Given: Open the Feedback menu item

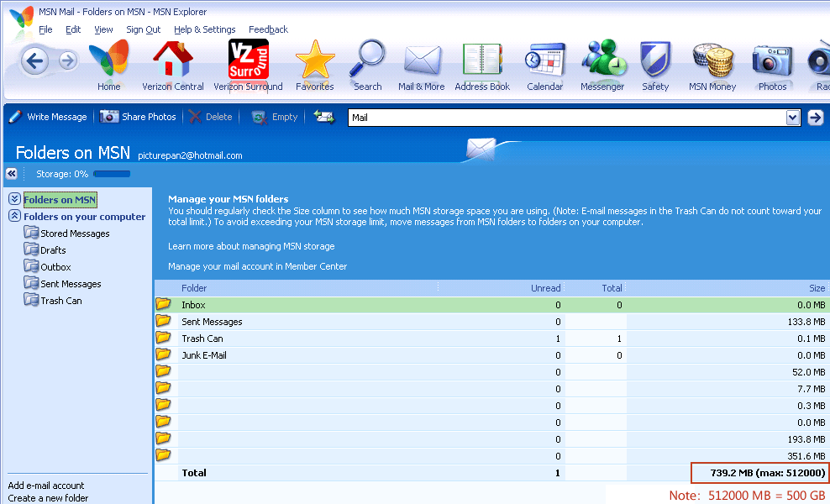Looking at the screenshot, I should 268,29.
